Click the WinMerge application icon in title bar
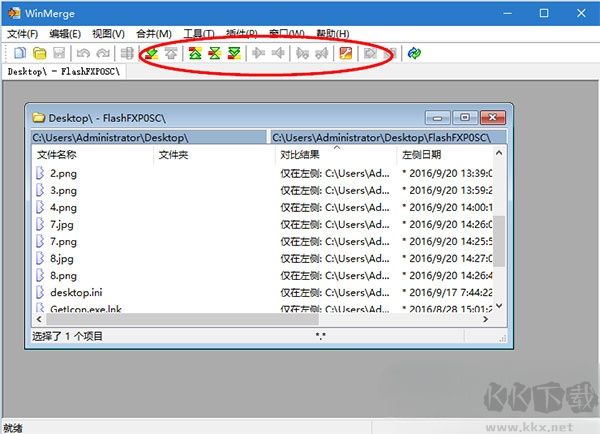This screenshot has width=600, height=434. (14, 13)
